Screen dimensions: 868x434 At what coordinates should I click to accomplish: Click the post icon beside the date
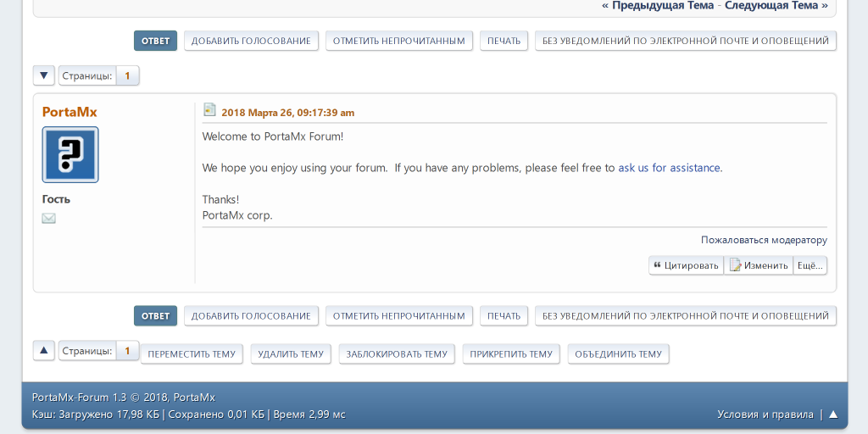209,110
